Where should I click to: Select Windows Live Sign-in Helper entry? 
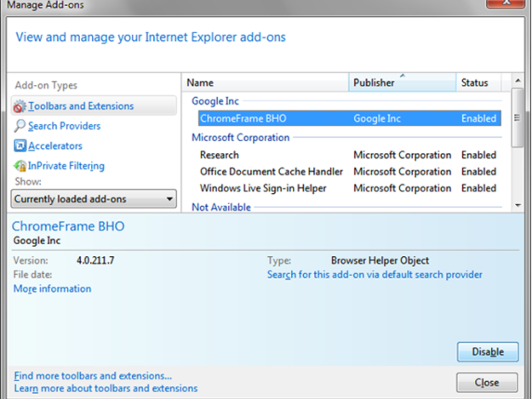(x=263, y=188)
